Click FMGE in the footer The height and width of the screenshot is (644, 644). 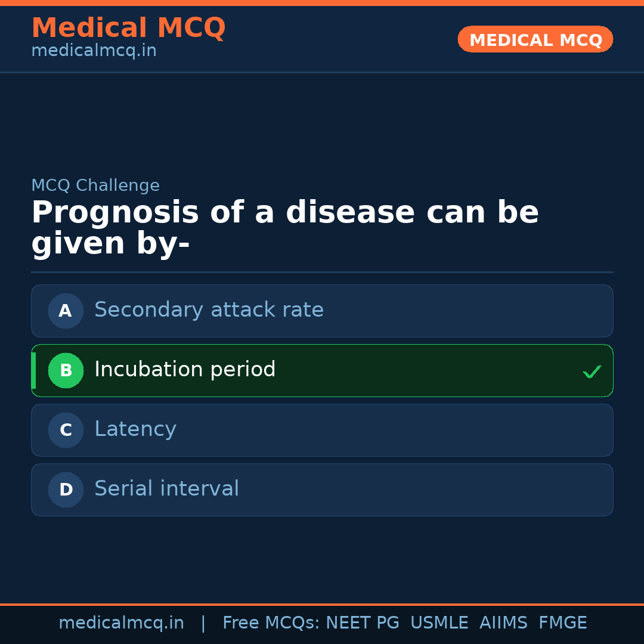pyautogui.click(x=562, y=623)
